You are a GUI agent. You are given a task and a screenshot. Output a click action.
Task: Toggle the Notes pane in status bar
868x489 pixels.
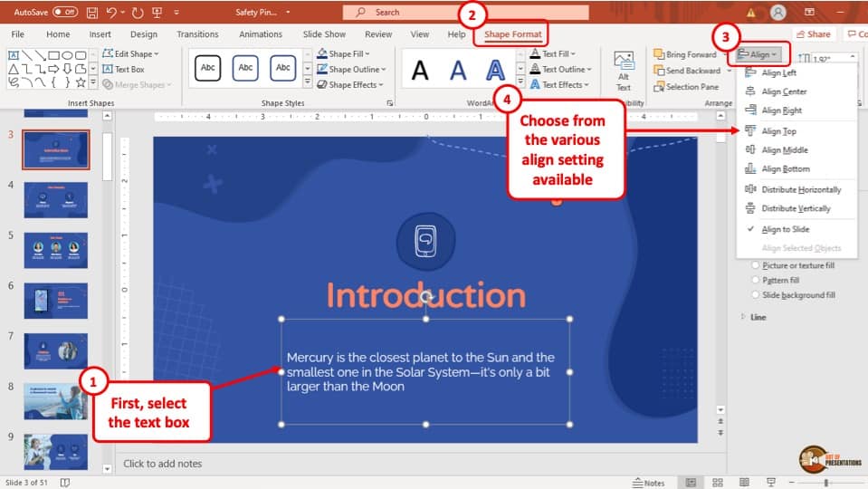649,483
